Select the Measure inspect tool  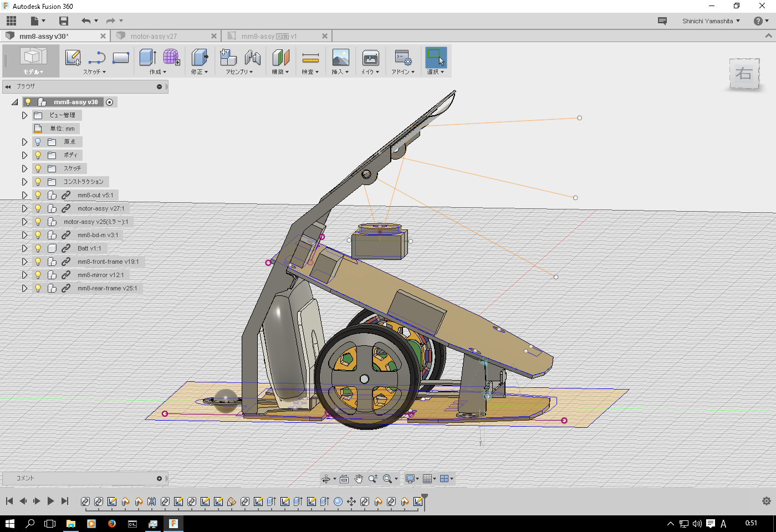pos(310,57)
